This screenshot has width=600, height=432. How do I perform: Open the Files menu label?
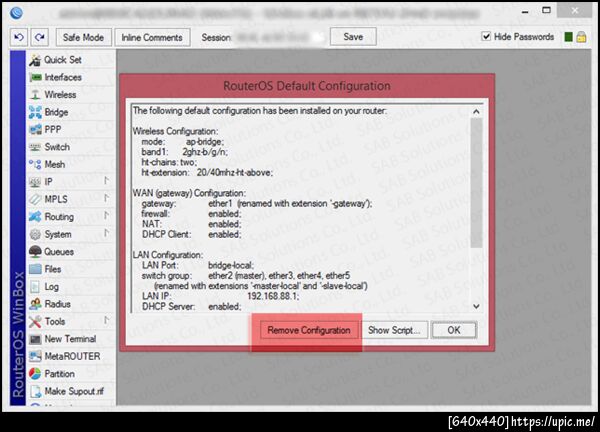tap(53, 269)
